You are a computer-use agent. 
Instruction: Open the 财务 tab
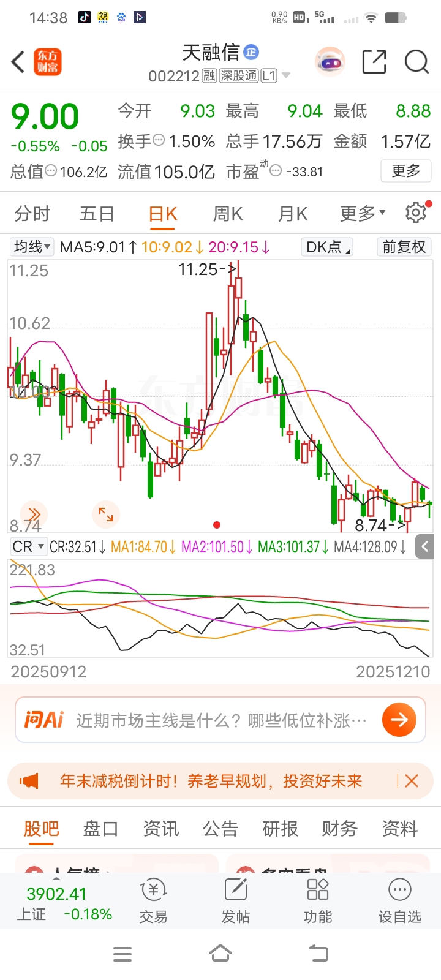click(x=340, y=828)
